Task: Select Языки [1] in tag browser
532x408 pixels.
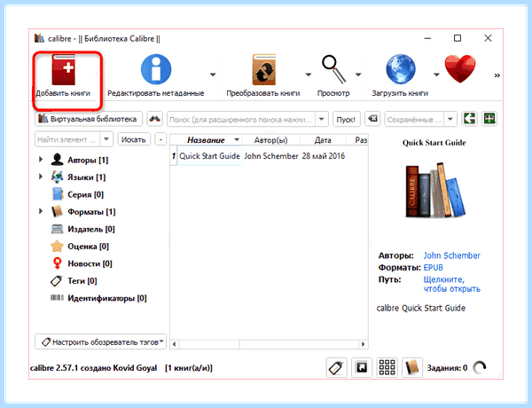Action: tap(87, 177)
